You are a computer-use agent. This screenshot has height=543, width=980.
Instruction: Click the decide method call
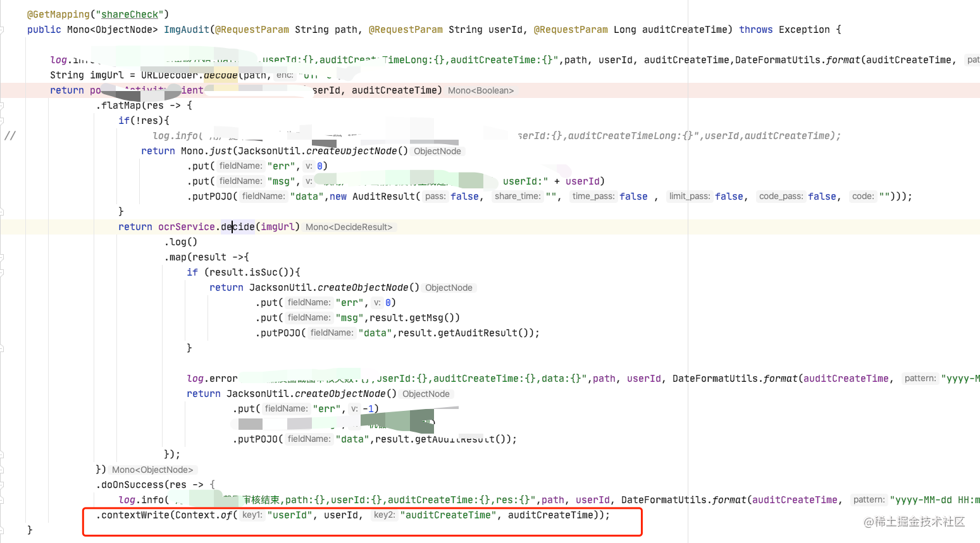(x=238, y=227)
